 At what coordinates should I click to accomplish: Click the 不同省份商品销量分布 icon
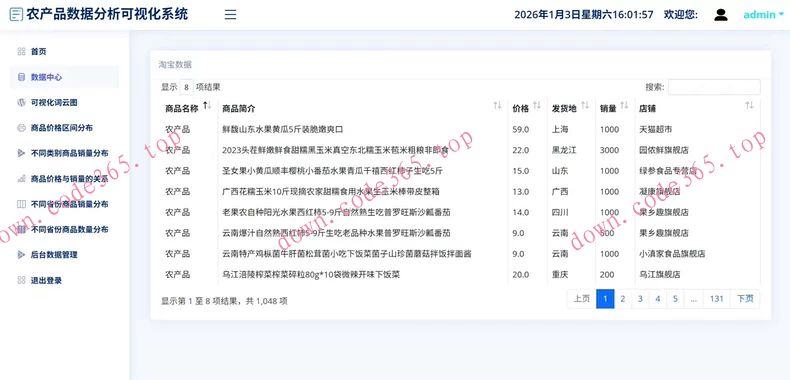coord(21,204)
